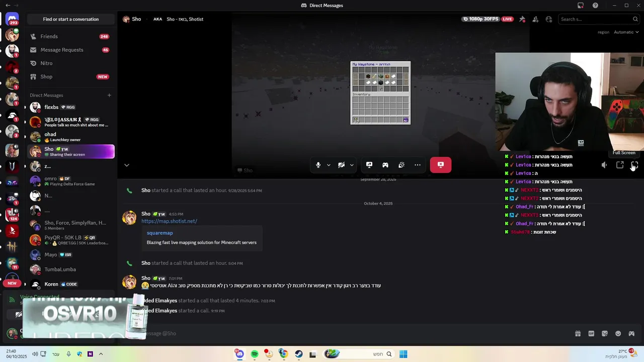Open pinned messages icon
This screenshot has width=644, height=362.
coord(522,19)
